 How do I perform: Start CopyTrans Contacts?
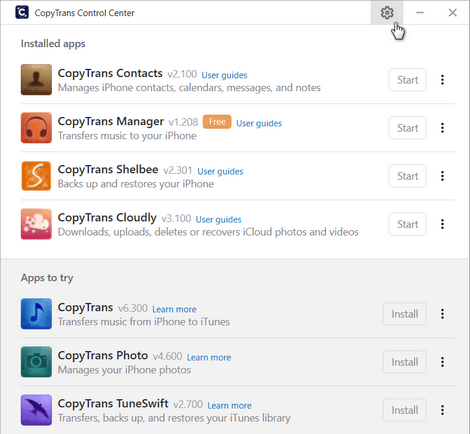point(407,80)
